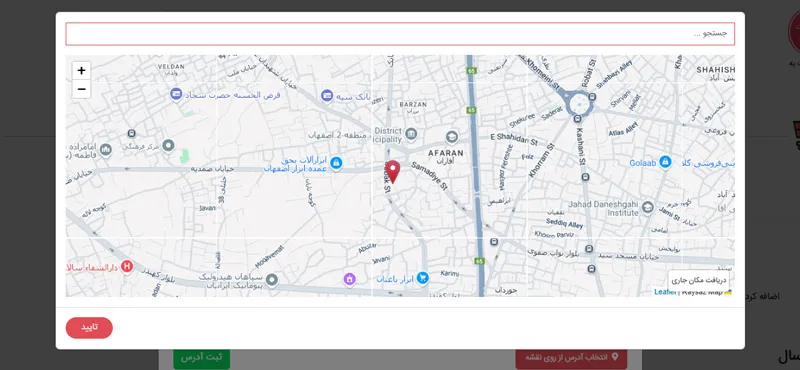Viewport: 800px width, 370px height.
Task: Zoom out the map with minus button
Action: [x=81, y=89]
